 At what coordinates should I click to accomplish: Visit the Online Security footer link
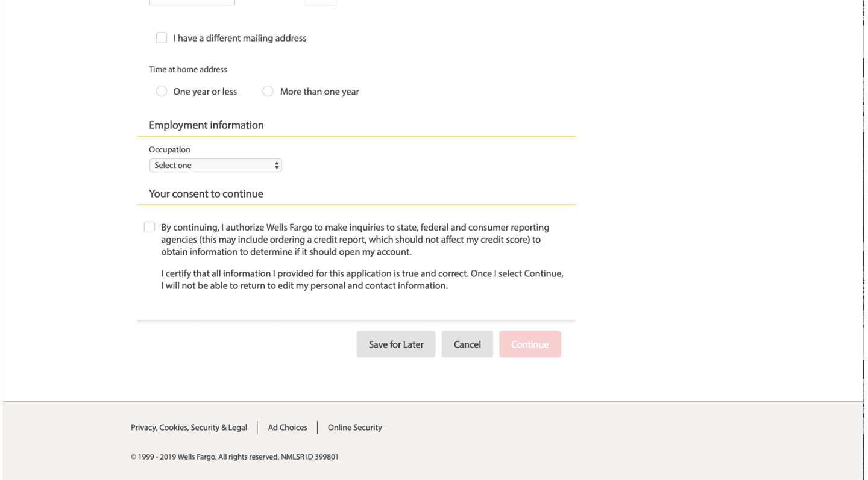click(355, 428)
